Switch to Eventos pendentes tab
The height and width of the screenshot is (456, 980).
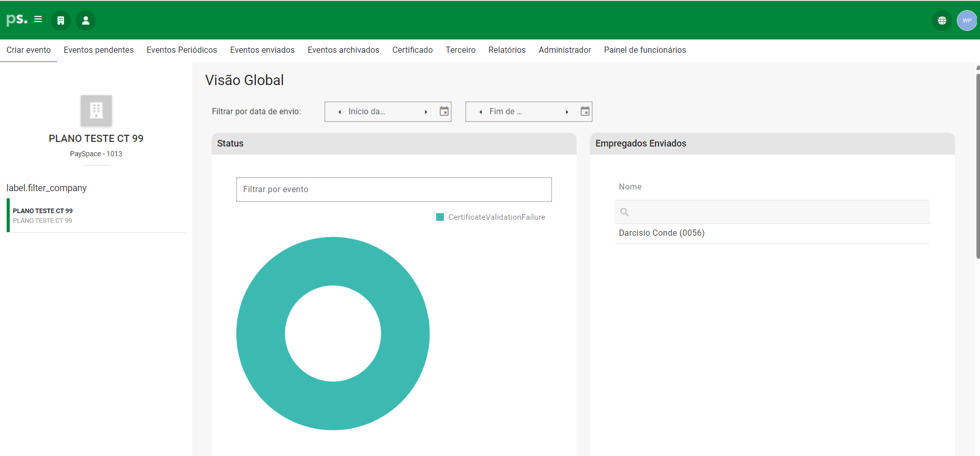98,50
